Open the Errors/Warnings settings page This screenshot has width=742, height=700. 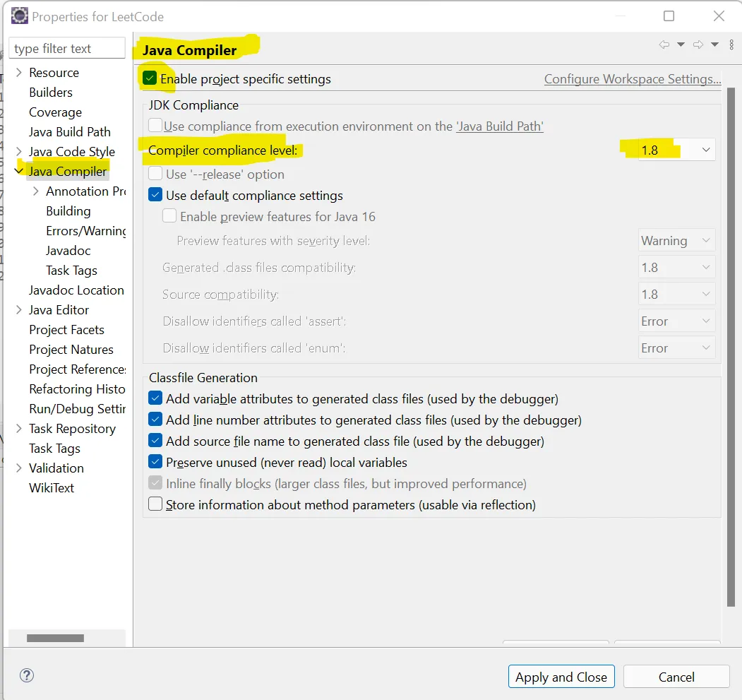86,231
